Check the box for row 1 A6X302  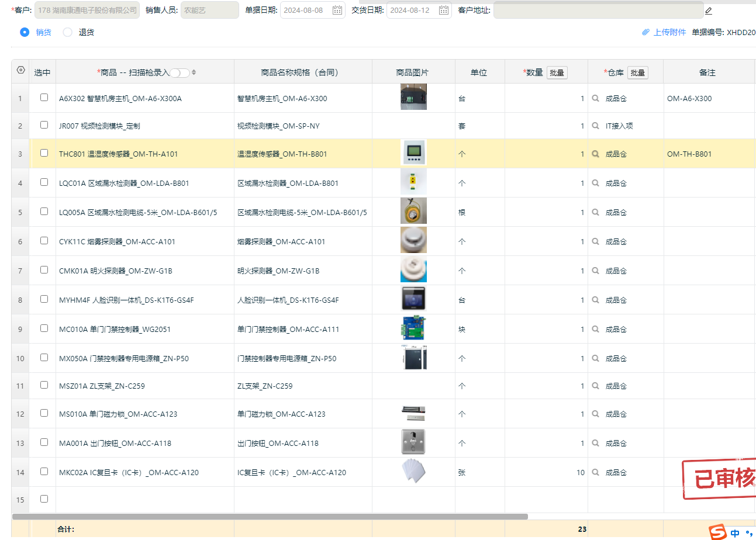(44, 98)
